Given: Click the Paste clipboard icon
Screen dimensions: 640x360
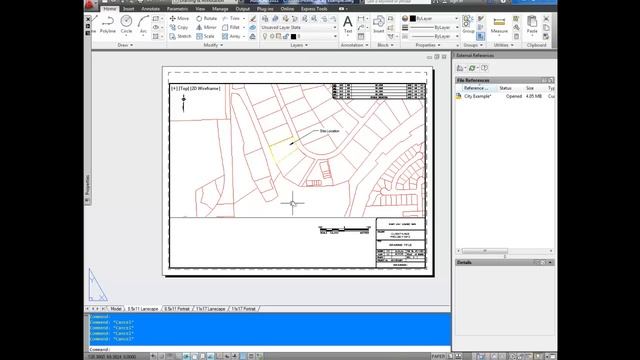Looking at the screenshot, I should [532, 24].
